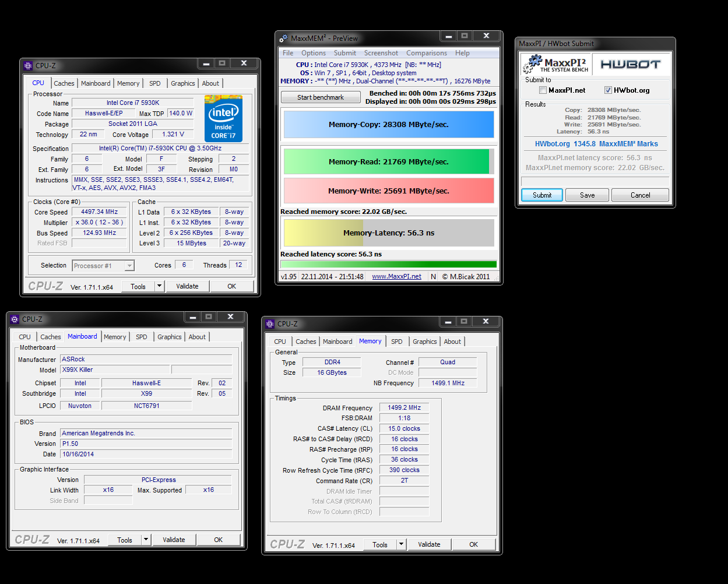
Task: Click the empty field below memory score in Submit dialog
Action: 595,181
